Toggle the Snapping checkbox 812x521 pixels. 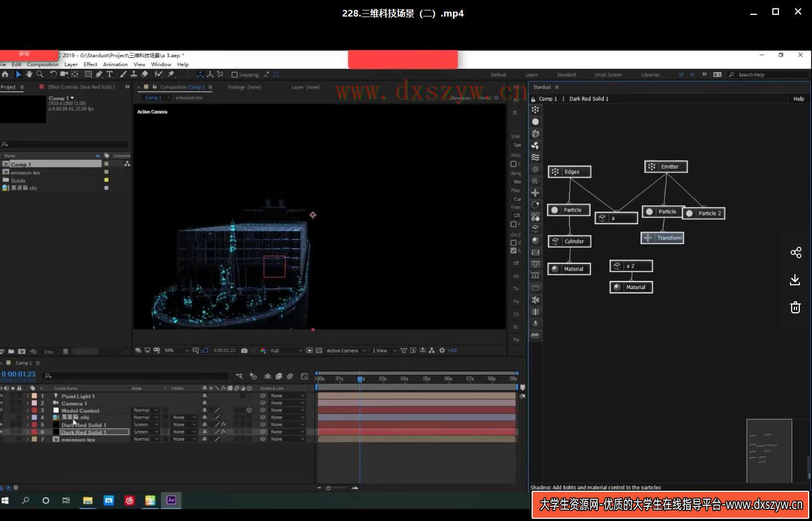pyautogui.click(x=235, y=75)
